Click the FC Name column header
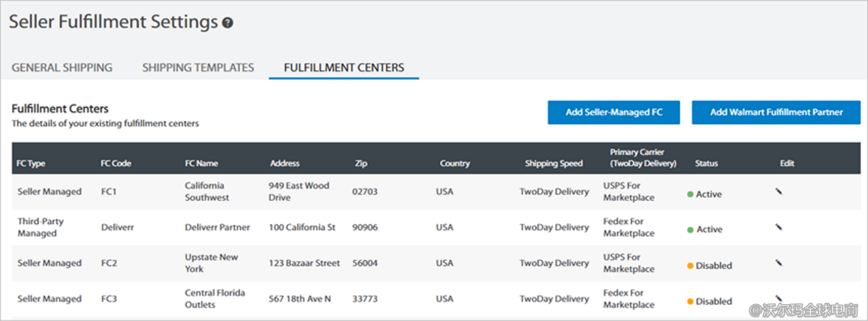868x321 pixels. (x=202, y=163)
